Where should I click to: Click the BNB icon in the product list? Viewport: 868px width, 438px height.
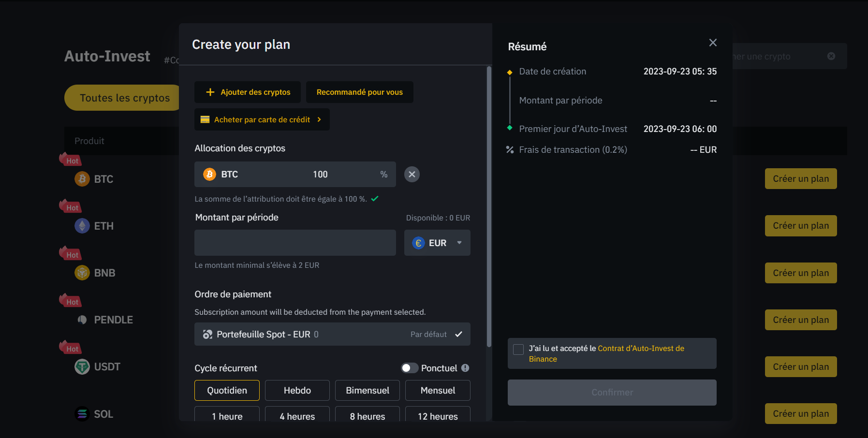(x=82, y=273)
